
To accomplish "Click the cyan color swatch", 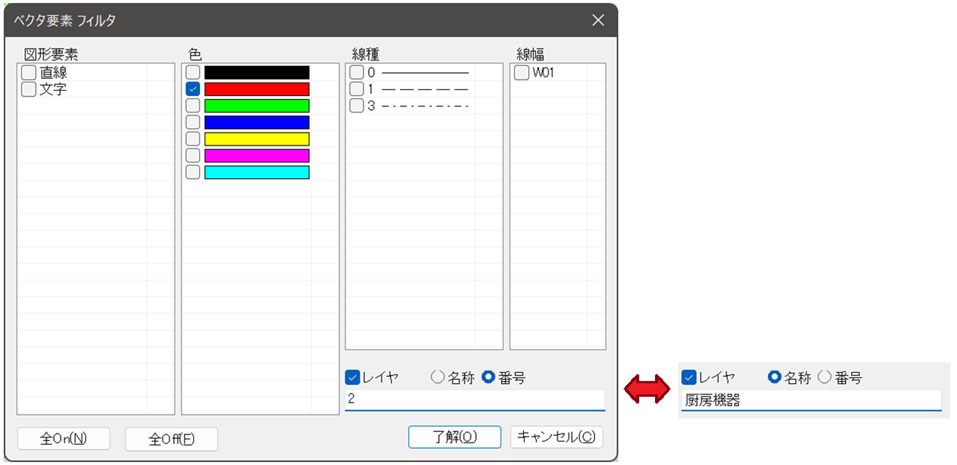I will (x=257, y=172).
